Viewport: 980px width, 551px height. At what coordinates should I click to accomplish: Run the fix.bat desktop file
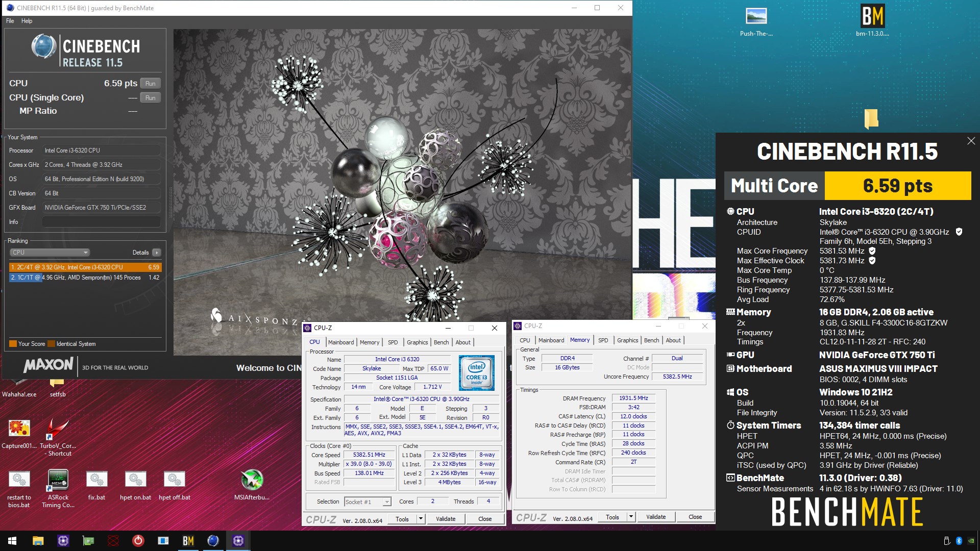[96, 485]
